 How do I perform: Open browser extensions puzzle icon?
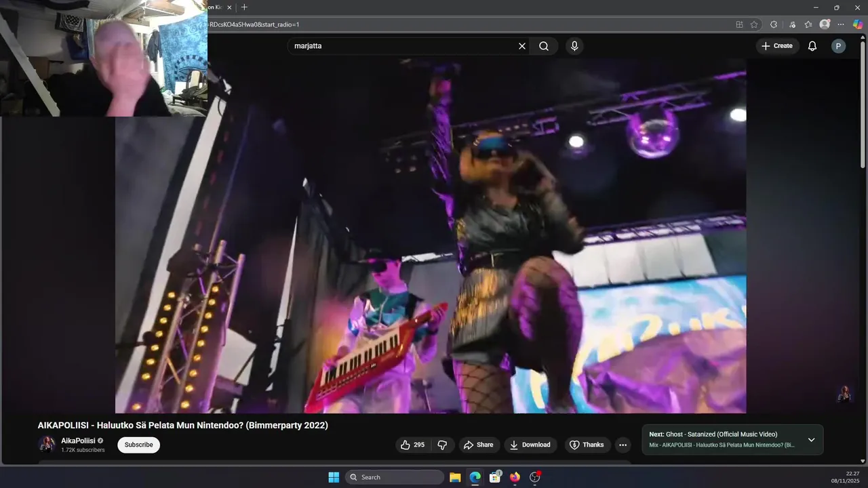(774, 24)
